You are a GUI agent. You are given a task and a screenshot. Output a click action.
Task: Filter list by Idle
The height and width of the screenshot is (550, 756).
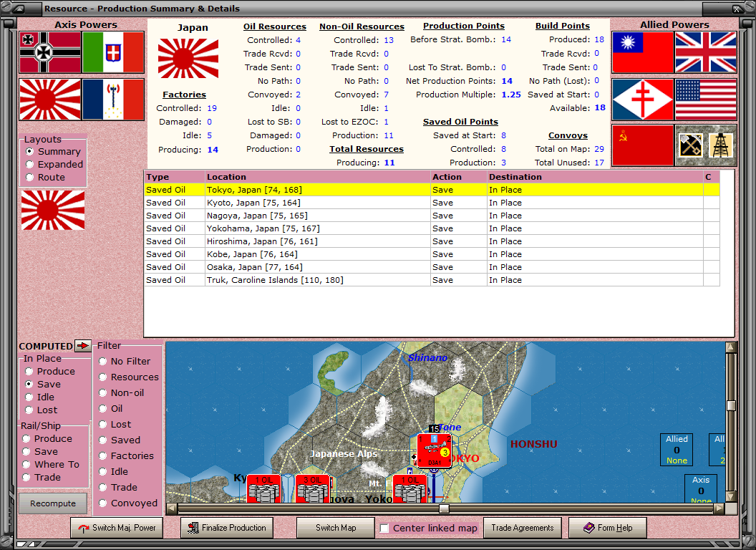(113, 472)
